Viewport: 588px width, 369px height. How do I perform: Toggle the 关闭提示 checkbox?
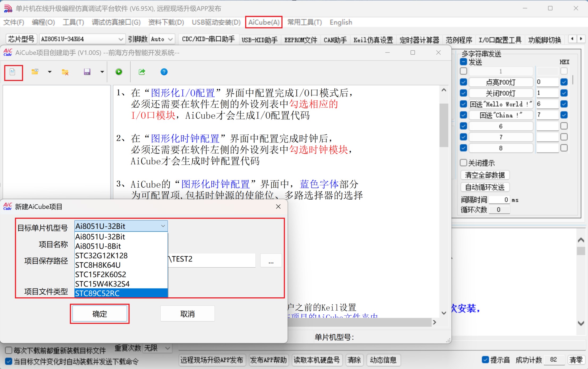463,162
